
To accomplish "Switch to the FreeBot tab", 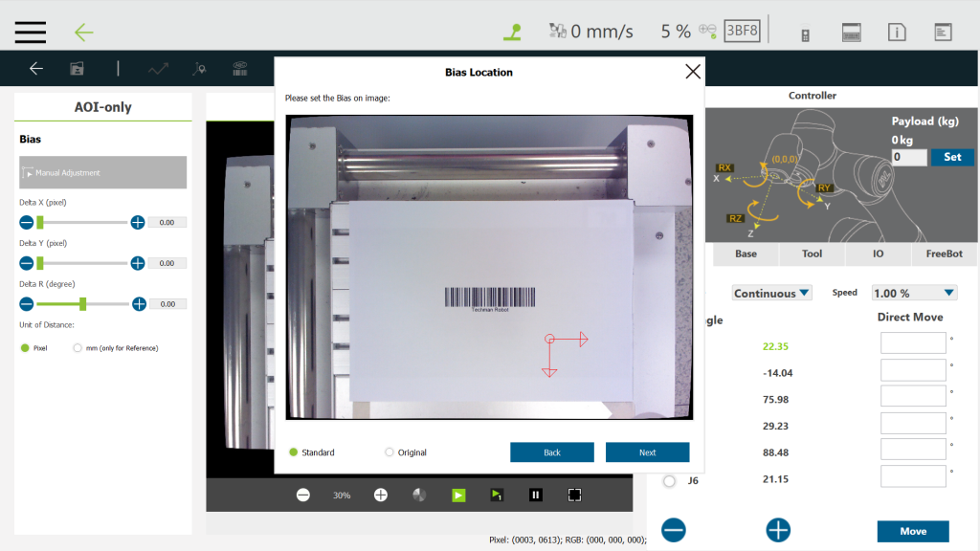I will (944, 253).
